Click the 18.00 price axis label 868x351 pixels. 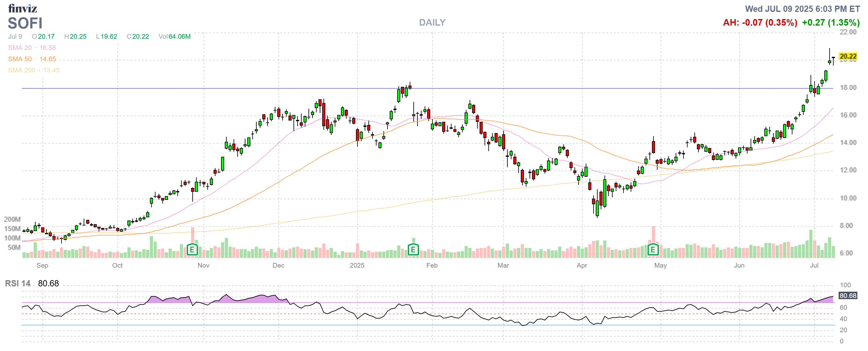(x=848, y=87)
